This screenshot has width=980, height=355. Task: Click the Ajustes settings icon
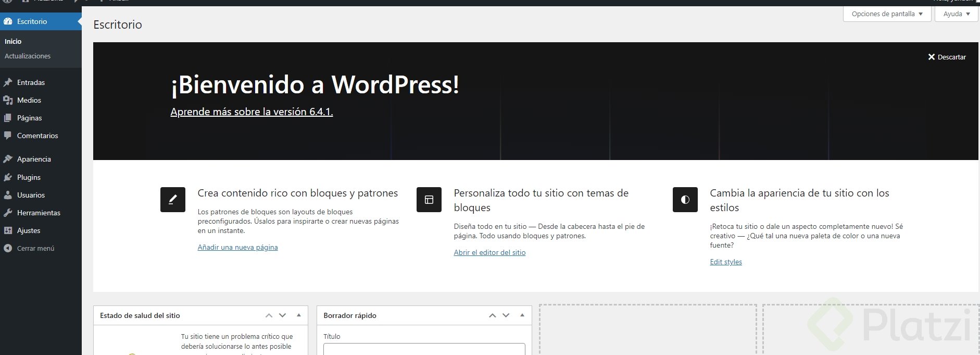coord(8,230)
